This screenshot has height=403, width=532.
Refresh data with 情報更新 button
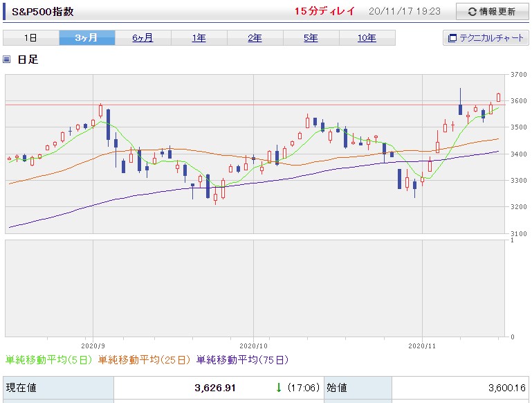[x=492, y=12]
